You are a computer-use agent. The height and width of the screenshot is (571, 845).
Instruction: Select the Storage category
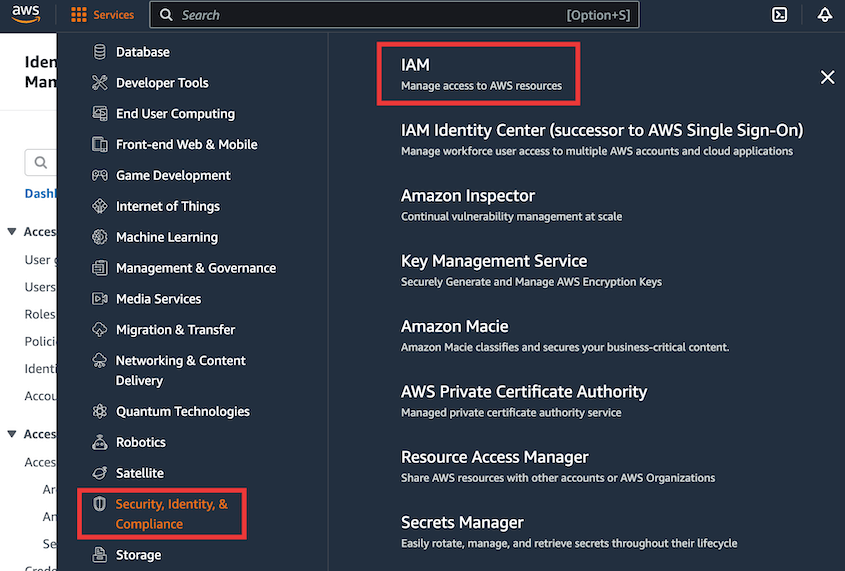click(x=138, y=555)
